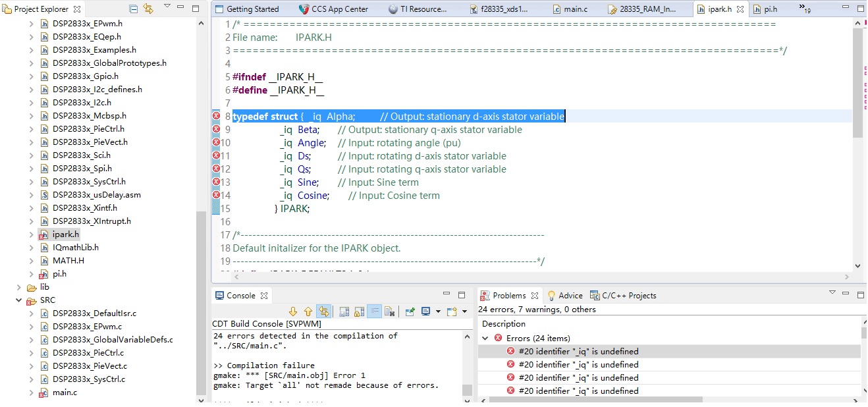Click console scroll-down arrow icon
The width and height of the screenshot is (868, 407).
(x=293, y=312)
